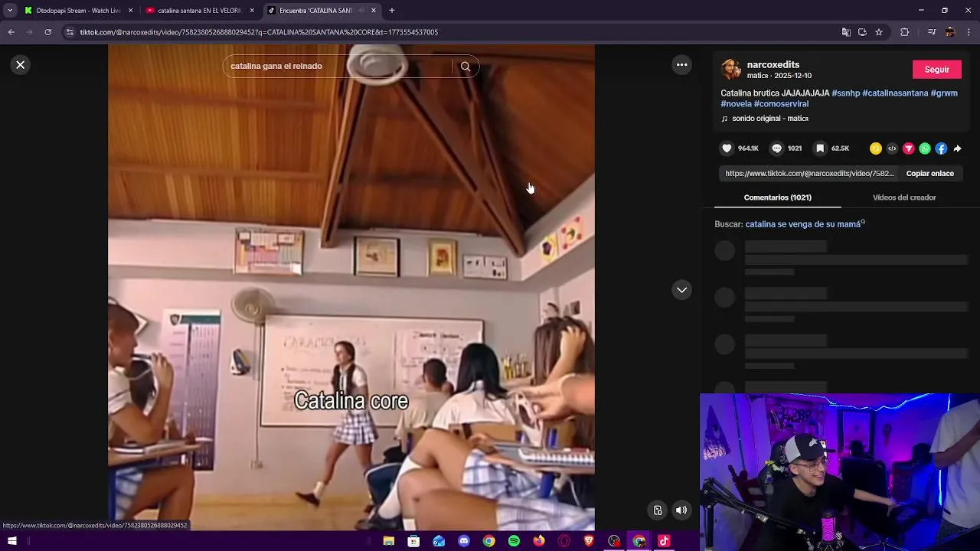980x551 pixels.
Task: Share the video to WhatsApp
Action: coord(925,148)
